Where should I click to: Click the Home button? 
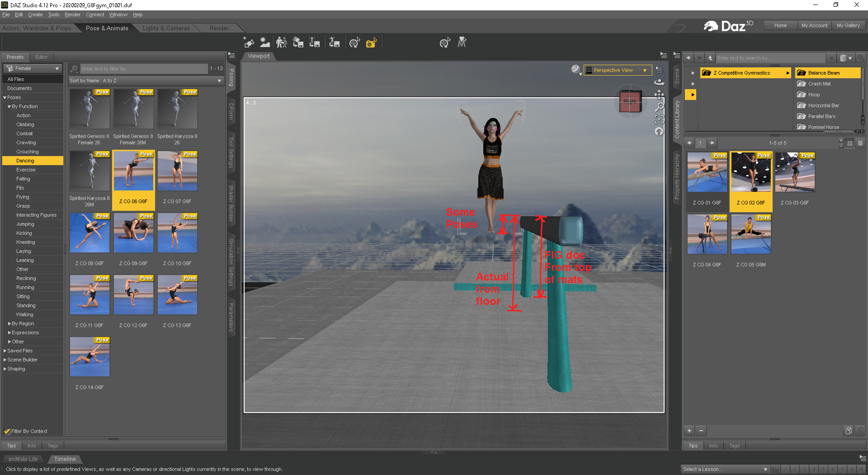click(x=780, y=25)
